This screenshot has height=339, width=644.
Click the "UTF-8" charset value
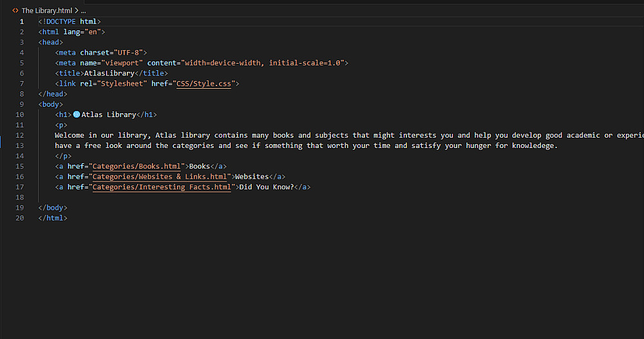pos(128,53)
